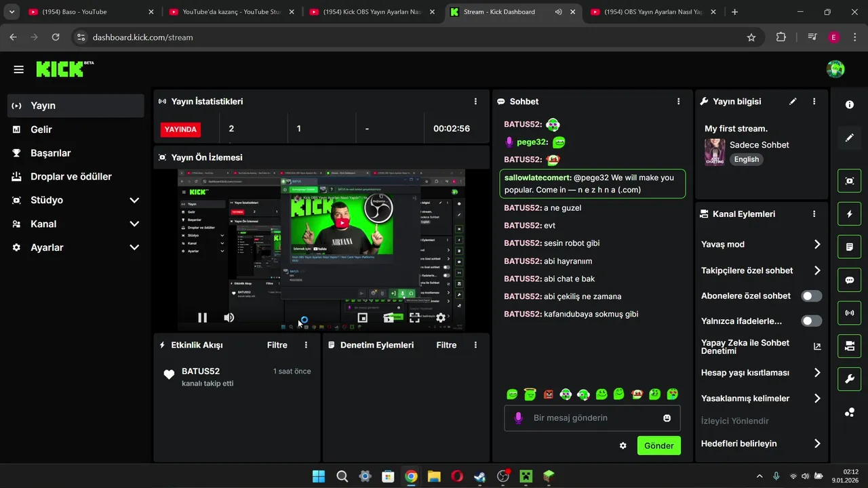Open the hamburger menu beside the Kick logo
This screenshot has width=868, height=488.
coord(18,69)
